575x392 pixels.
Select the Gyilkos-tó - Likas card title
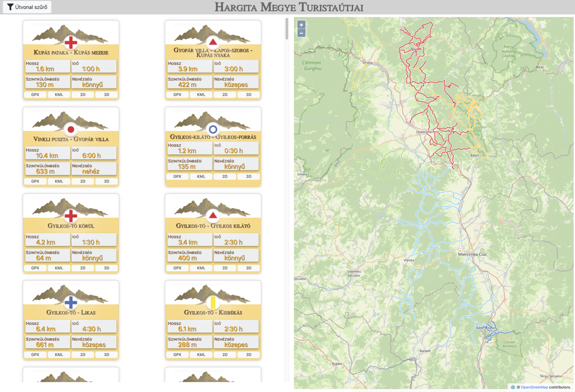[71, 312]
